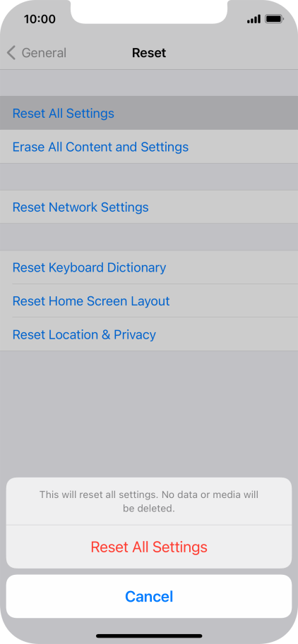This screenshot has height=644, width=298.
Task: Tap the action sheet warning message text
Action: tap(149, 501)
